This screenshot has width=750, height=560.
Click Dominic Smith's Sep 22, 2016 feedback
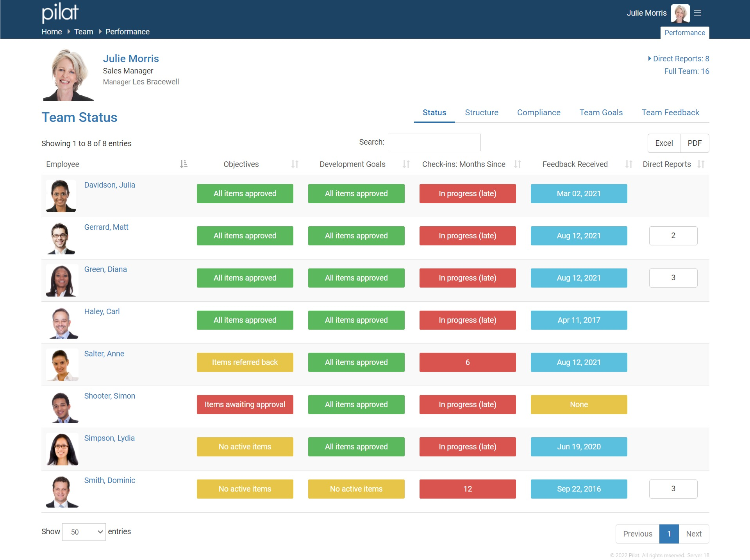coord(579,489)
